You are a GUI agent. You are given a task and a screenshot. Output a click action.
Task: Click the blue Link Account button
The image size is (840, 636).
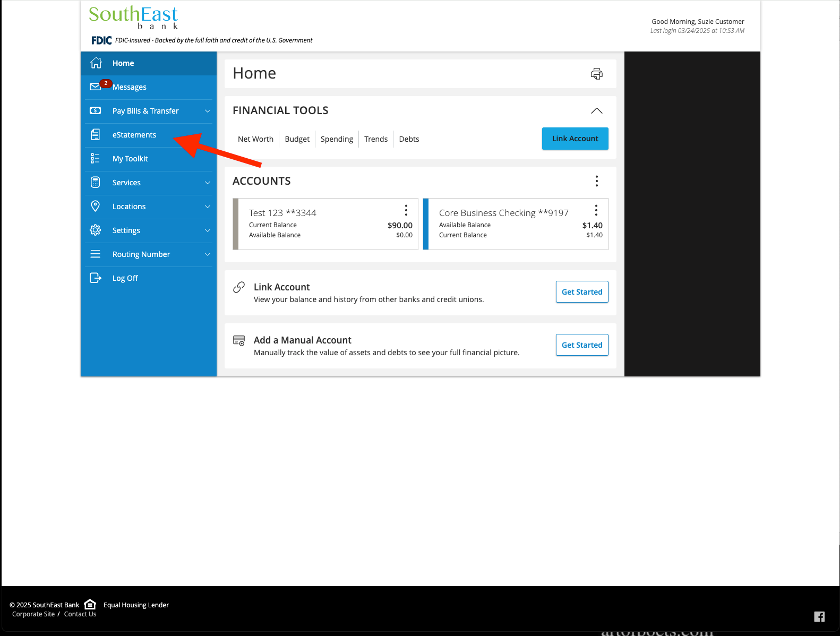click(x=575, y=139)
